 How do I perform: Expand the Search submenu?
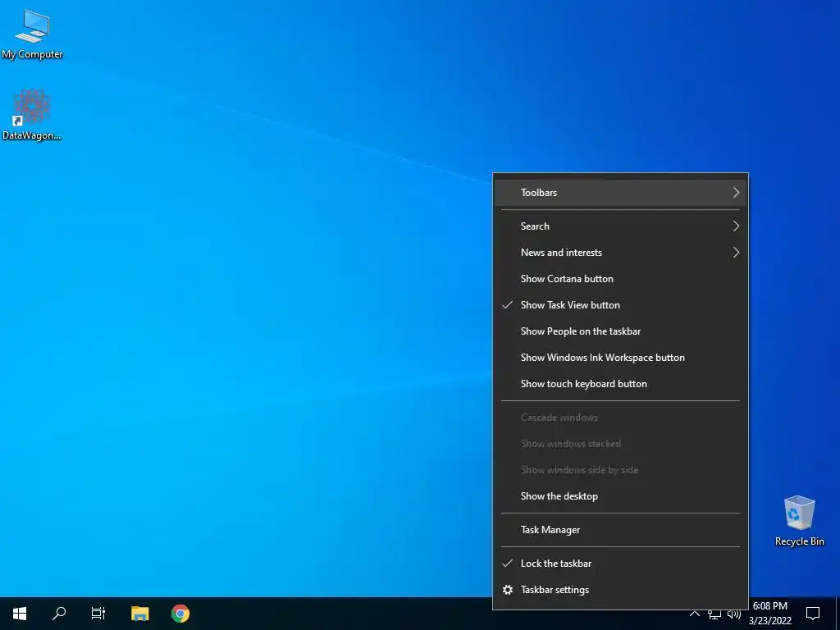[620, 226]
